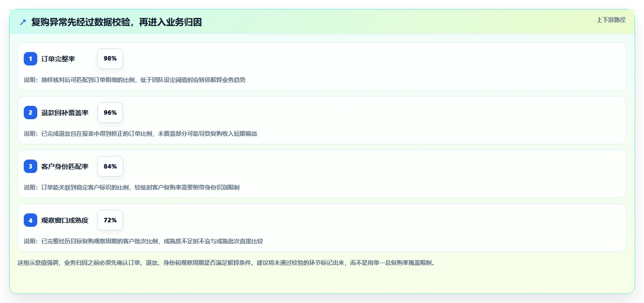Select the 订单完整率 label
644x303 pixels.
(58, 59)
